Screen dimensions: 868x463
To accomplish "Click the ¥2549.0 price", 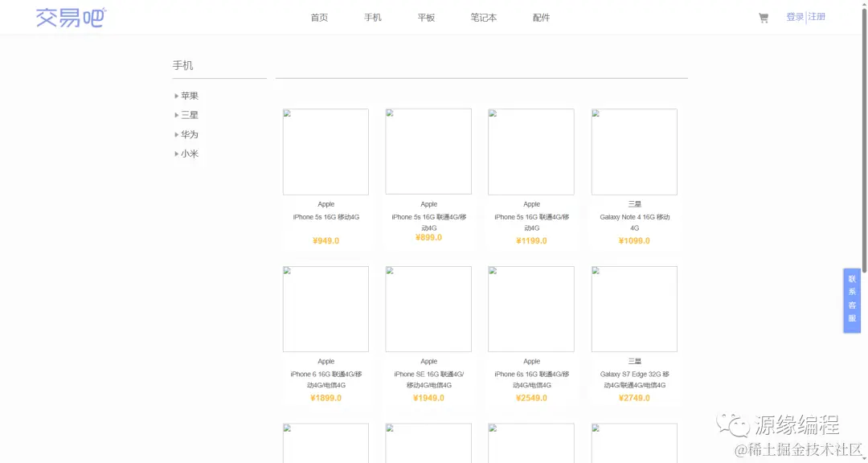I will coord(531,398).
